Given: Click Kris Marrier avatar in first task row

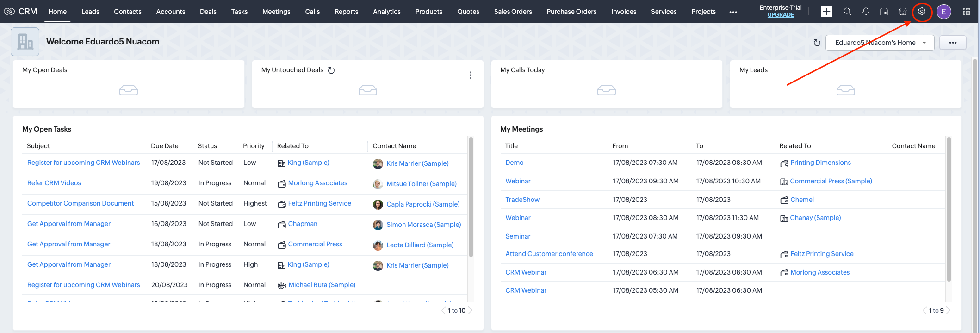Looking at the screenshot, I should coord(378,163).
